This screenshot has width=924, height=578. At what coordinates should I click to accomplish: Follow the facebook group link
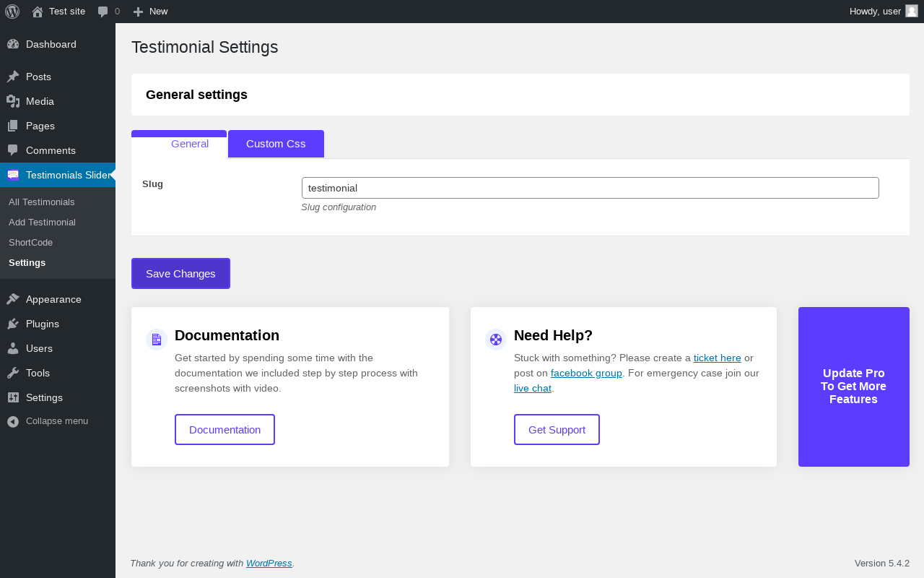click(x=586, y=374)
